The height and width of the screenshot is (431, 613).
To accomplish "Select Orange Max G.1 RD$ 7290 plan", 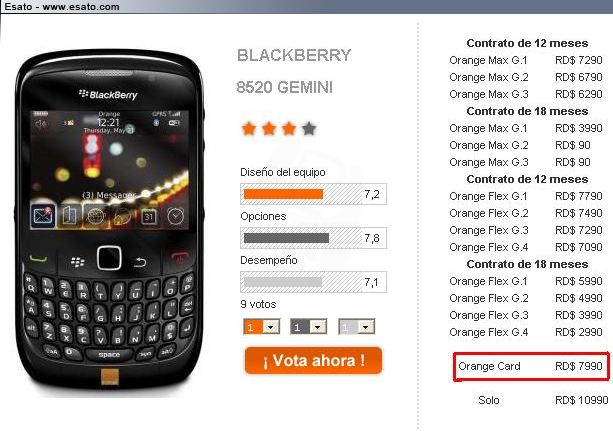I will [526, 60].
